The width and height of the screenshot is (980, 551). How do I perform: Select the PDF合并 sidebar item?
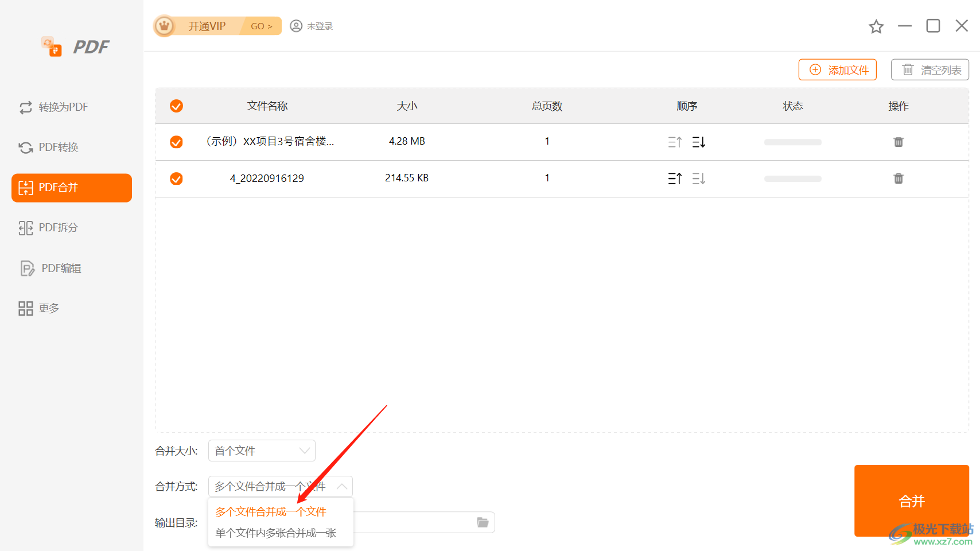click(72, 188)
